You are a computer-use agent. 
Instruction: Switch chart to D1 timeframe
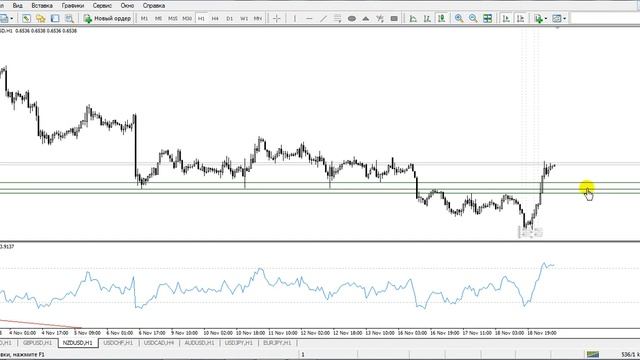[x=229, y=18]
